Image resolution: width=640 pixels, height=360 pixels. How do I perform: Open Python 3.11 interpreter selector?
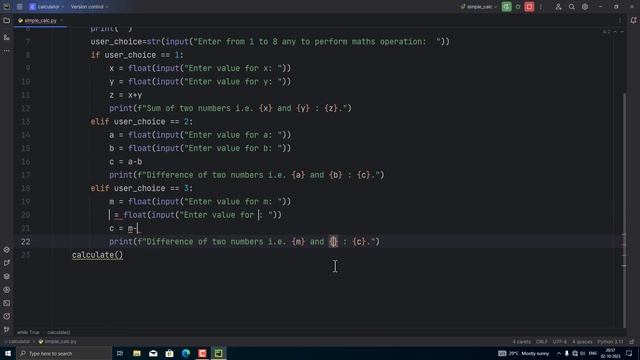pyautogui.click(x=610, y=342)
